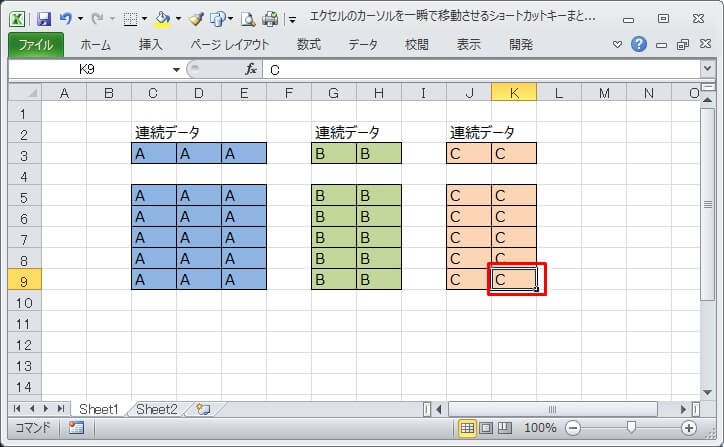Open the Paste Special dropdown arrow
Image resolution: width=724 pixels, height=447 pixels.
231,19
